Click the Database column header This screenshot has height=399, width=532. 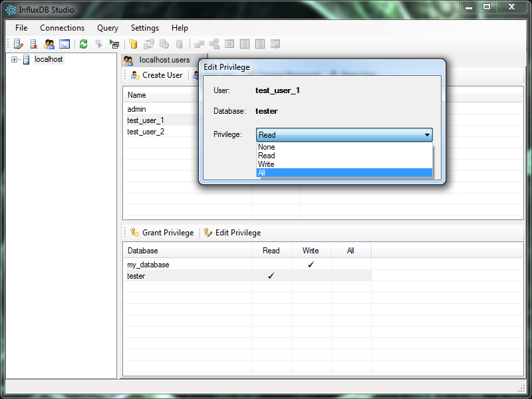[x=187, y=251]
